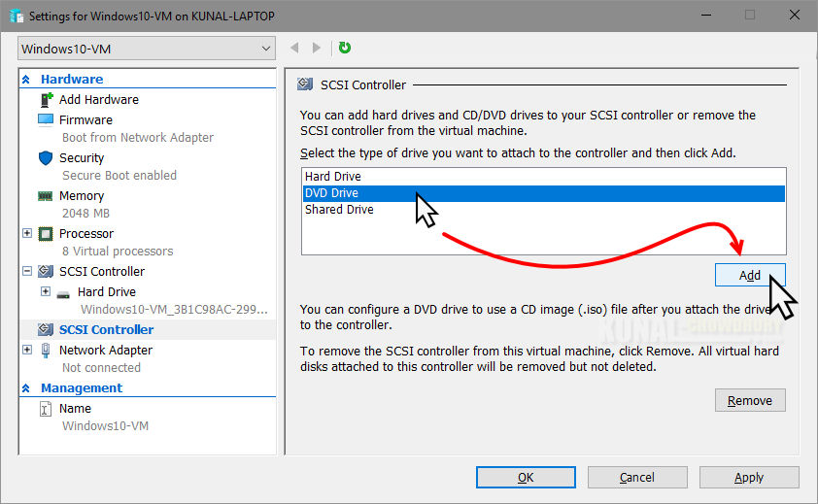The width and height of the screenshot is (818, 504).
Task: Select Shared Drive in the drive type list
Action: click(544, 209)
